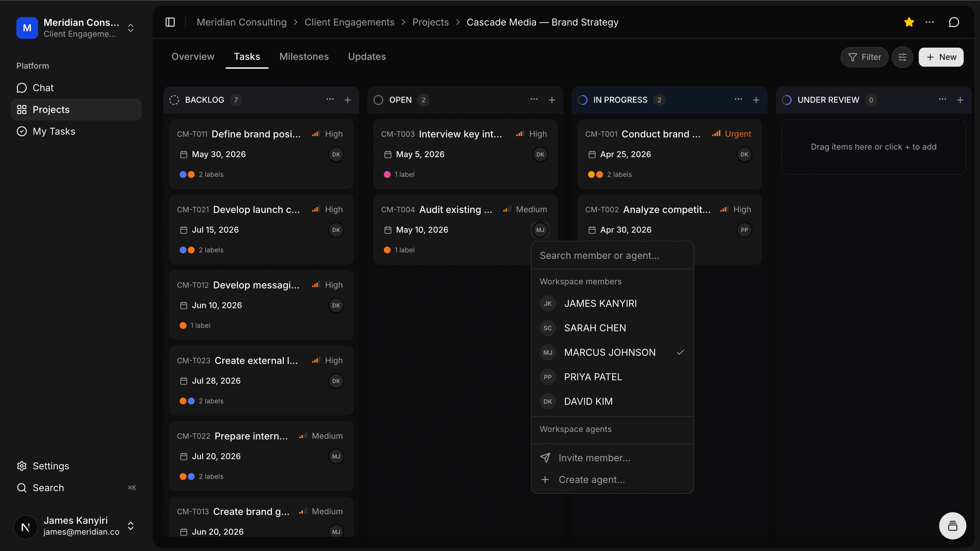980x551 pixels.
Task: Toggle the sidebar panel icon
Action: [x=170, y=22]
